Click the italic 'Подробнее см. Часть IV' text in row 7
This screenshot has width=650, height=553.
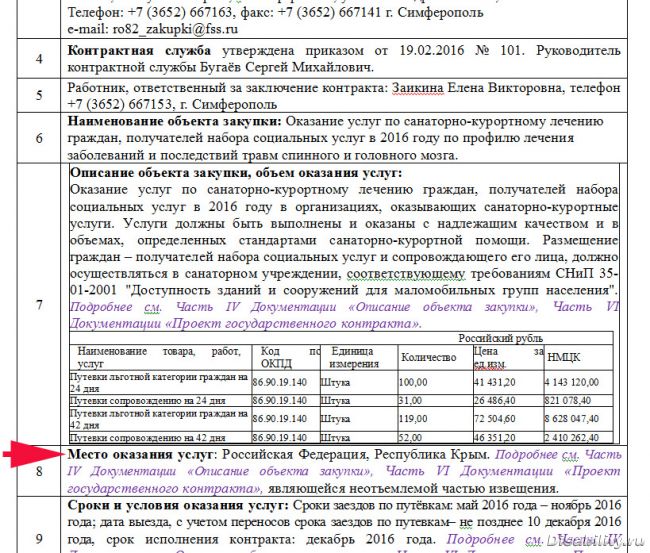[x=155, y=307]
